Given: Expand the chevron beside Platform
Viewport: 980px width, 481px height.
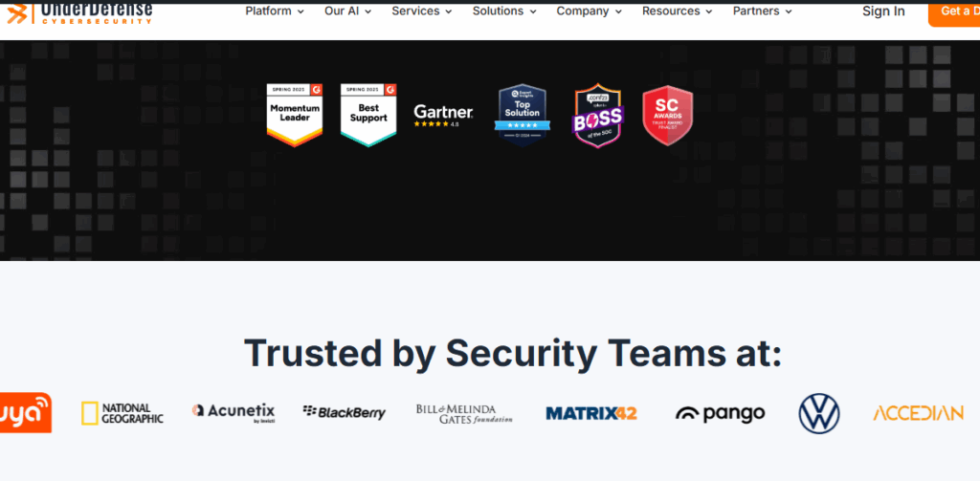Looking at the screenshot, I should [301, 11].
